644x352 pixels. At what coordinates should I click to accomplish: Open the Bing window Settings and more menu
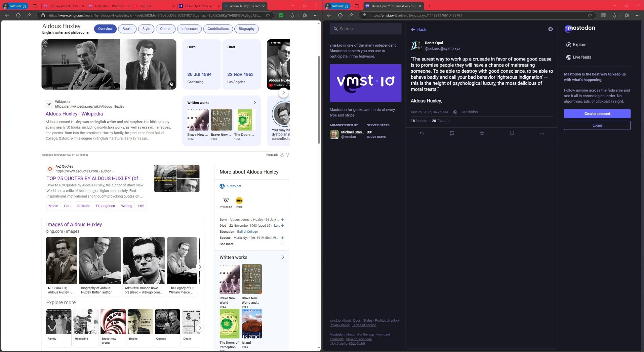click(x=316, y=15)
